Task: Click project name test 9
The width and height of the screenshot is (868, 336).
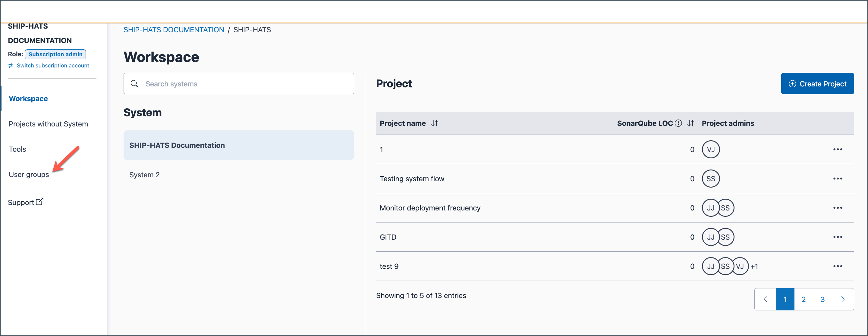Action: 389,266
